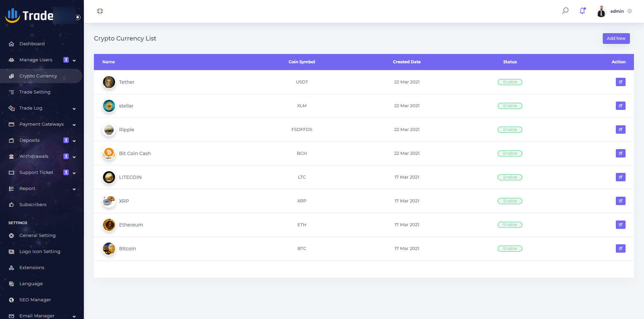The height and width of the screenshot is (319, 644).
Task: Click LITECOIN's Enable status badge
Action: 510,177
